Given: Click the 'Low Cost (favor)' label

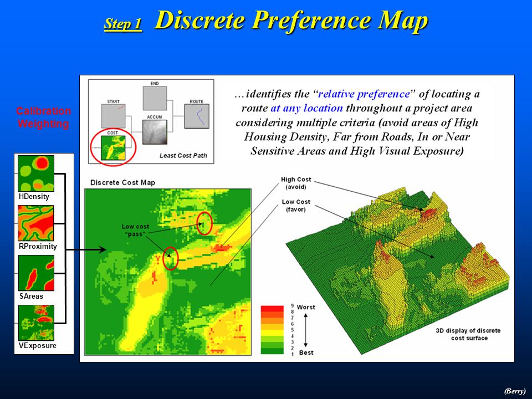Looking at the screenshot, I should coord(296,206).
